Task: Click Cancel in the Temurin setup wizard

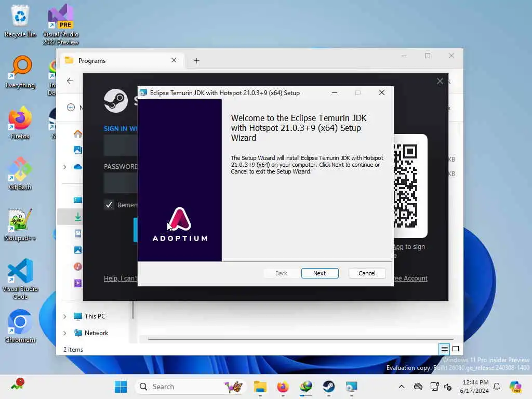Action: pyautogui.click(x=367, y=273)
